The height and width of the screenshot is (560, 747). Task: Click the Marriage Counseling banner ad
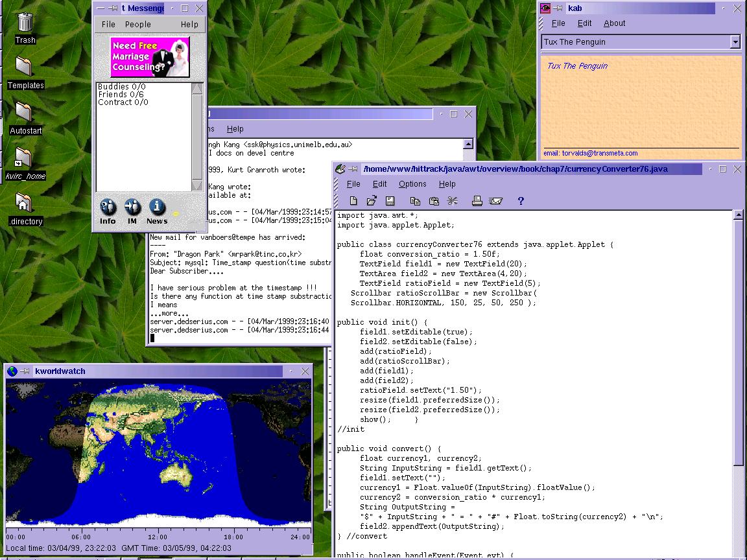[150, 56]
